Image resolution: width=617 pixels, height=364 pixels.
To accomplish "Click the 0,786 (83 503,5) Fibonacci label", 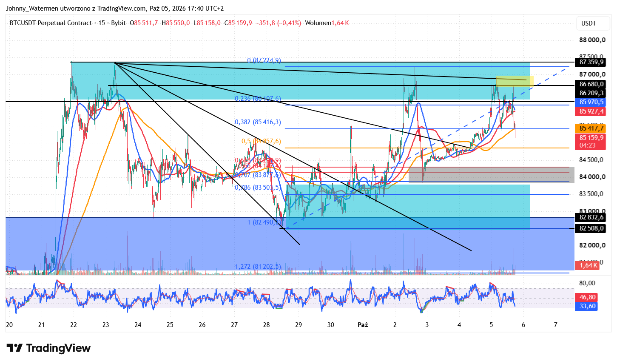I will (x=258, y=188).
